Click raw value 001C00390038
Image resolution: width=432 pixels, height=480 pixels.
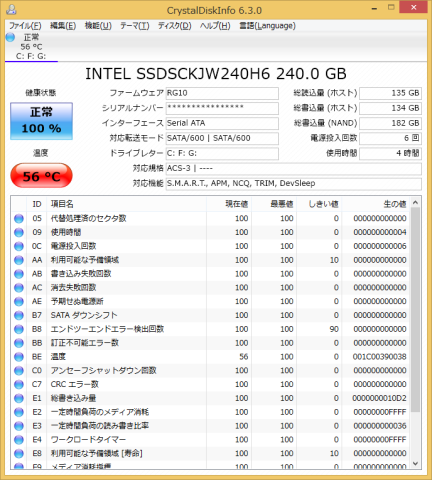[380, 357]
